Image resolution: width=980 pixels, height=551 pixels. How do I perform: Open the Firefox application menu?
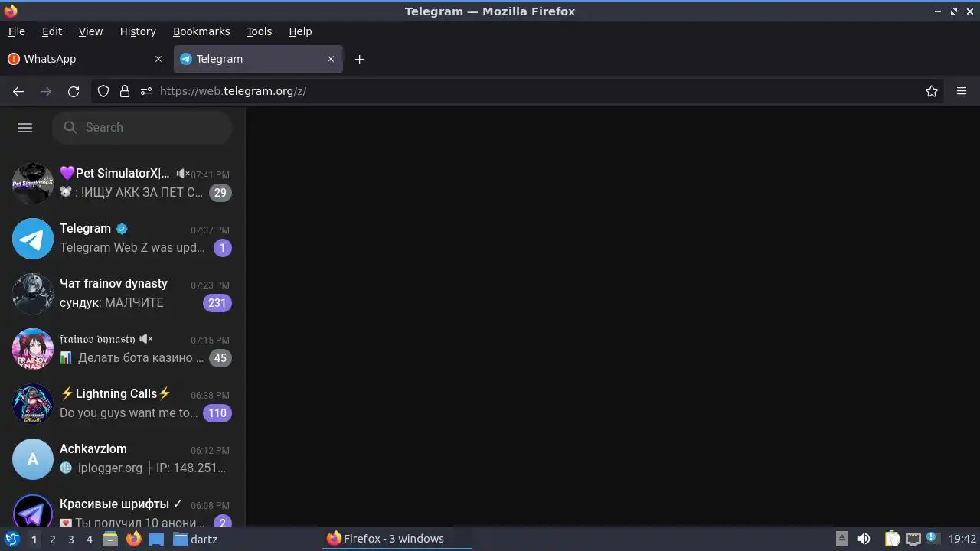click(962, 91)
